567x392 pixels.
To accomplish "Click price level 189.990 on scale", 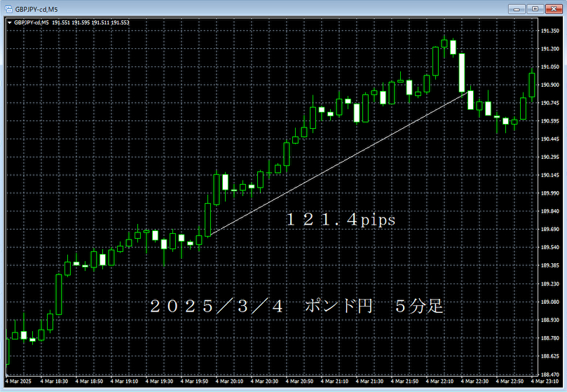I will 550,193.
